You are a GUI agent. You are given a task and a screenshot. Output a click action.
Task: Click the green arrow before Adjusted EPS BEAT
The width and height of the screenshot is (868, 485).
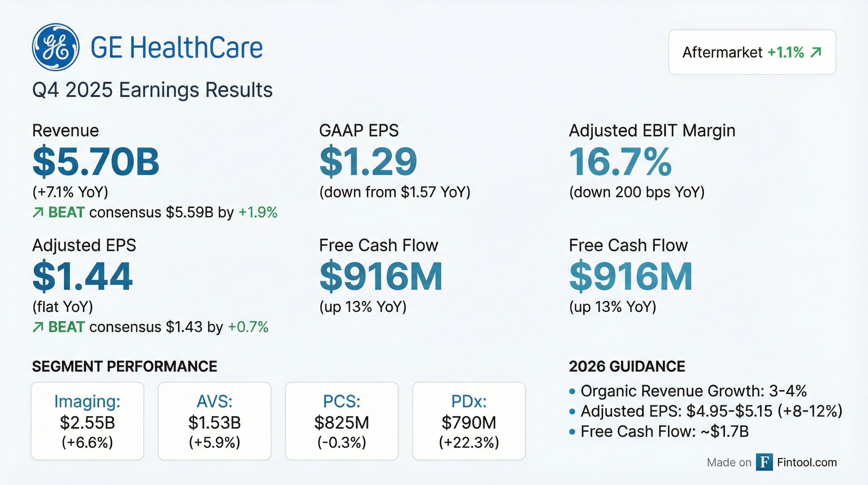pos(38,327)
